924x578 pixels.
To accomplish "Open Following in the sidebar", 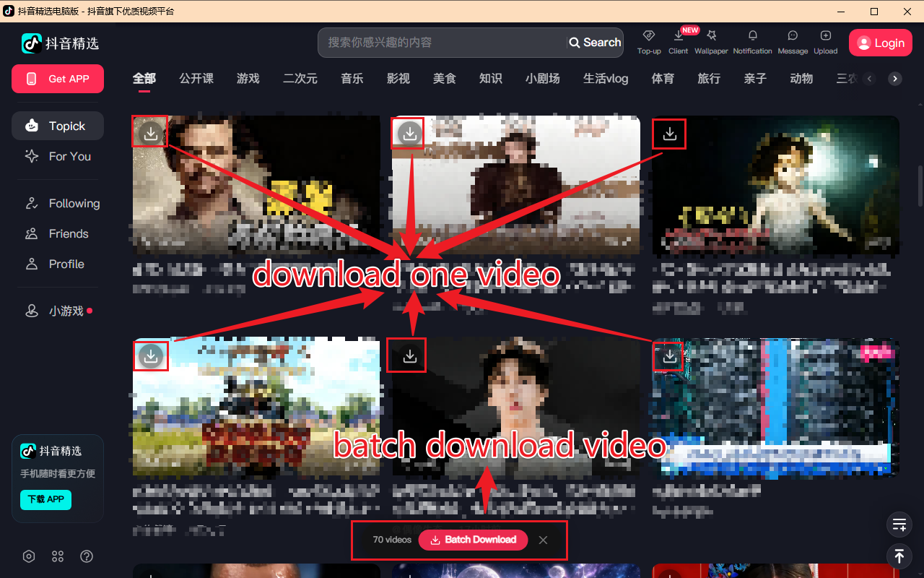I will click(x=58, y=204).
